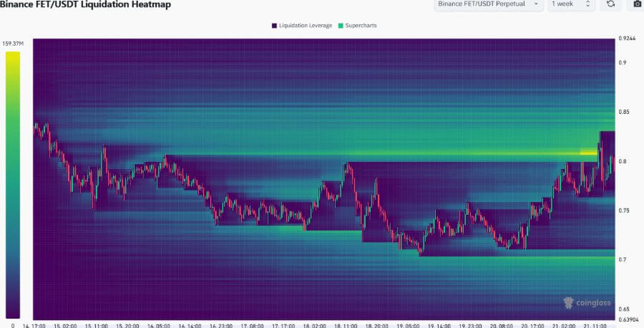Viewport: 644px width, 328px height.
Task: Click the 21, 11:00 time axis marker
Action: 596,324
